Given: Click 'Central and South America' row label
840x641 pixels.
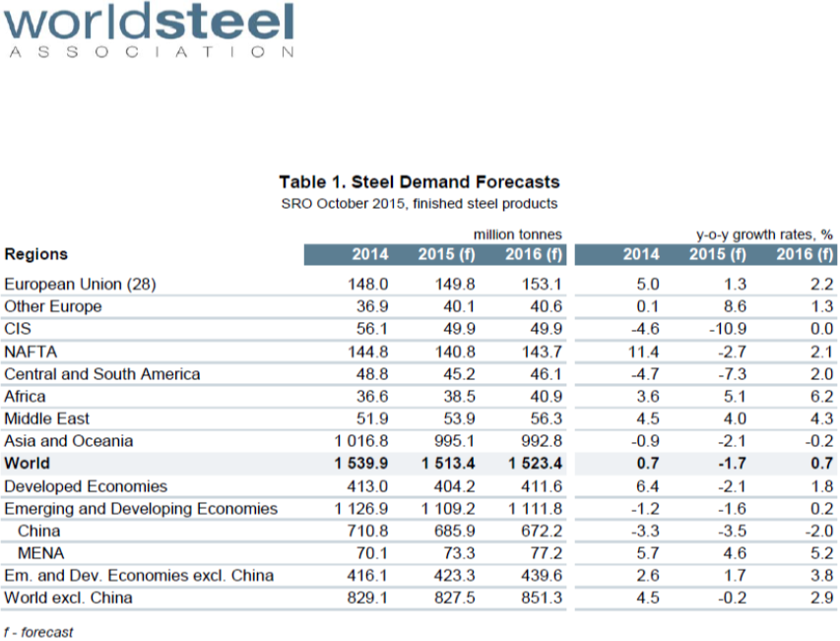Looking at the screenshot, I should (102, 374).
